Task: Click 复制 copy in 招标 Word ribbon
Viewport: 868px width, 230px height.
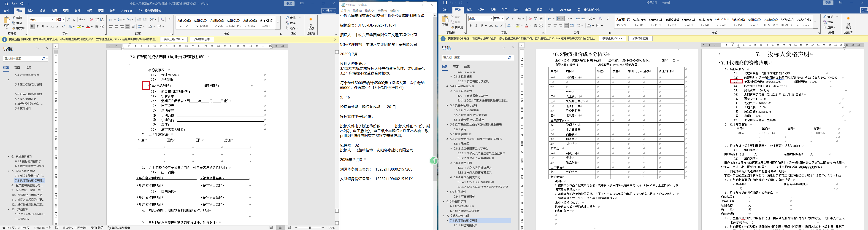Action: pyautogui.click(x=17, y=23)
